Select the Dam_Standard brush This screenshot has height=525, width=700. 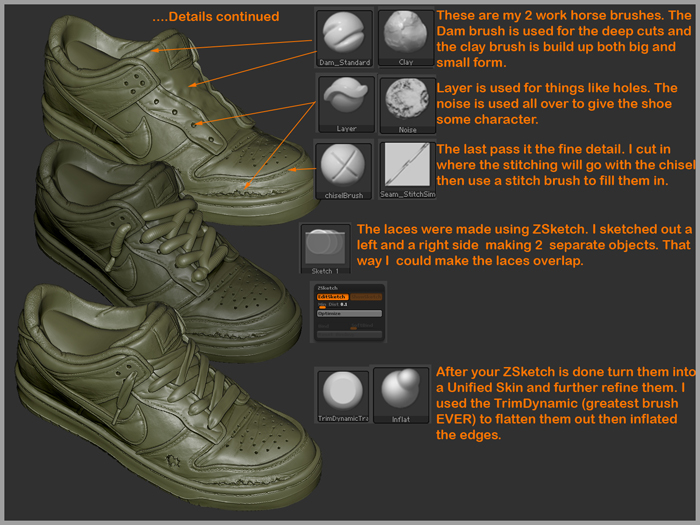344,38
